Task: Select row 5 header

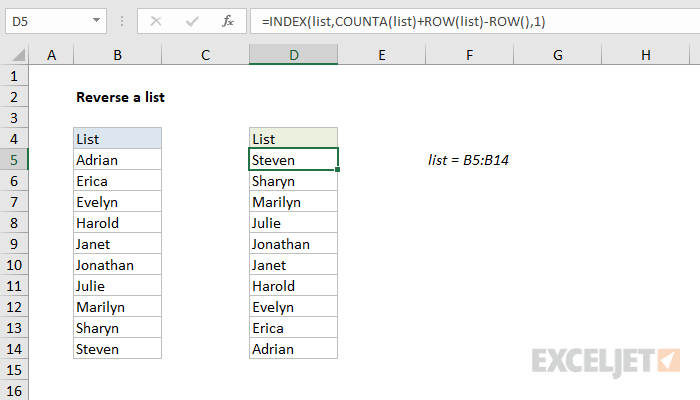Action: pyautogui.click(x=14, y=160)
